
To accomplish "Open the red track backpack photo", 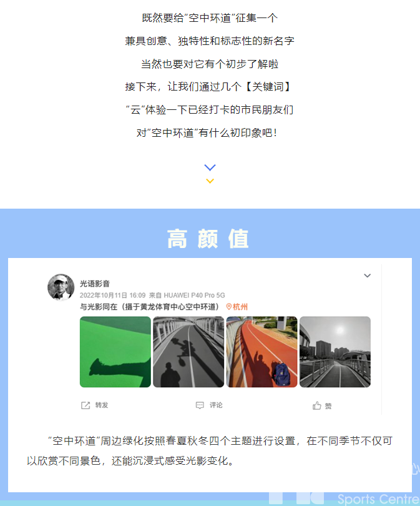I will tap(261, 352).
